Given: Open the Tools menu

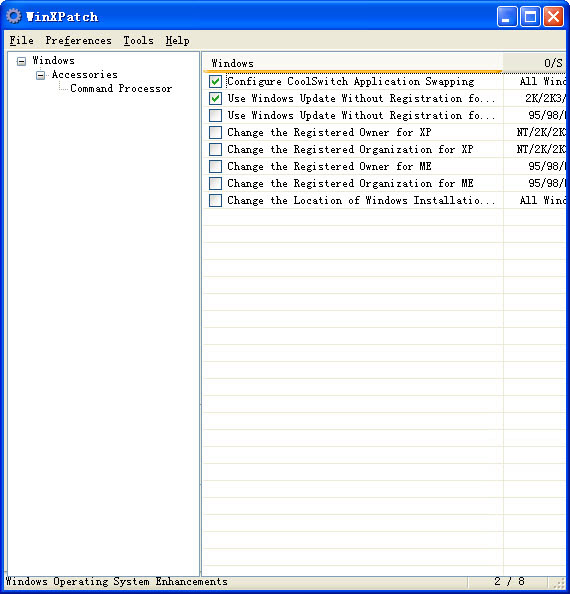Looking at the screenshot, I should tap(139, 41).
